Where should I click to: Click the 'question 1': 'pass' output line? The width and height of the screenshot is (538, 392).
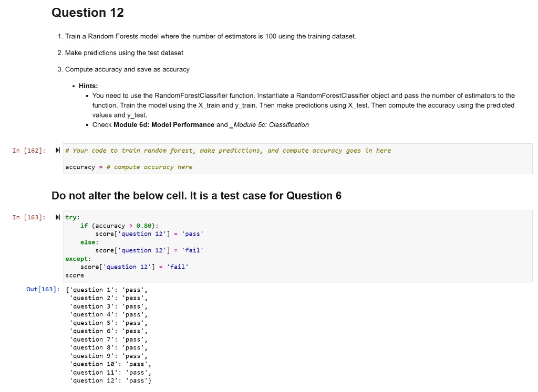point(109,290)
